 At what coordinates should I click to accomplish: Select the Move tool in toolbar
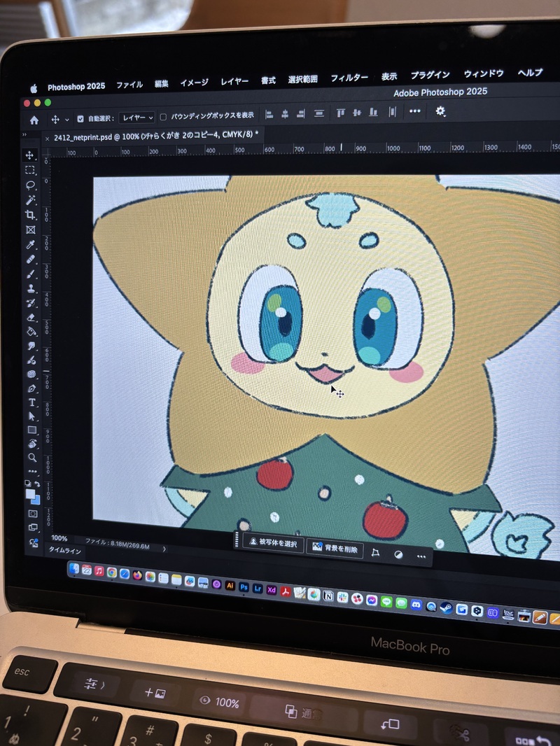coord(29,155)
